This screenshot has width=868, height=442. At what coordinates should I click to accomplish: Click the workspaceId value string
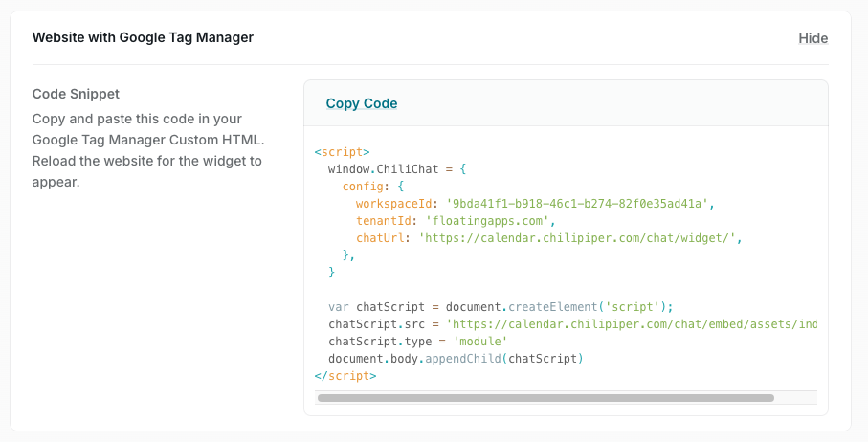click(577, 204)
